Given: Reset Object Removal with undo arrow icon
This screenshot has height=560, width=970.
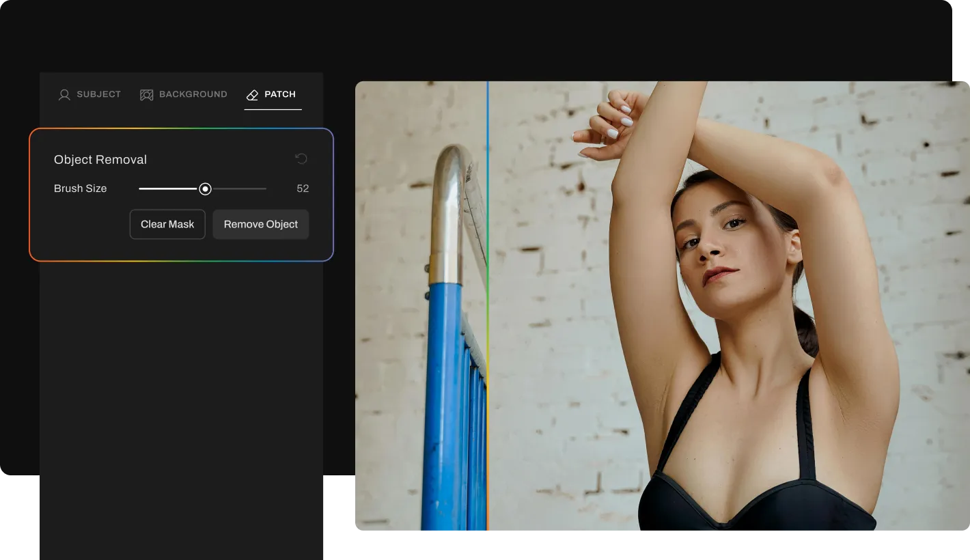Looking at the screenshot, I should point(301,159).
